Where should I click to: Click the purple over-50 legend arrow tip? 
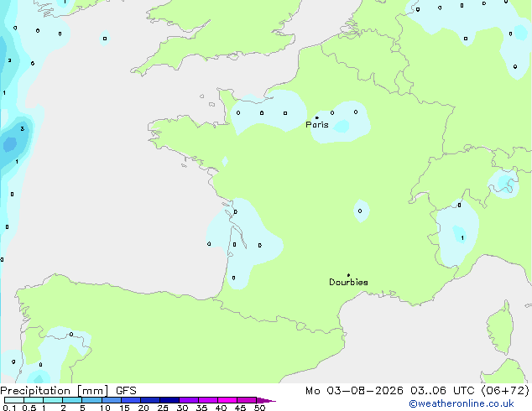pos(266,400)
